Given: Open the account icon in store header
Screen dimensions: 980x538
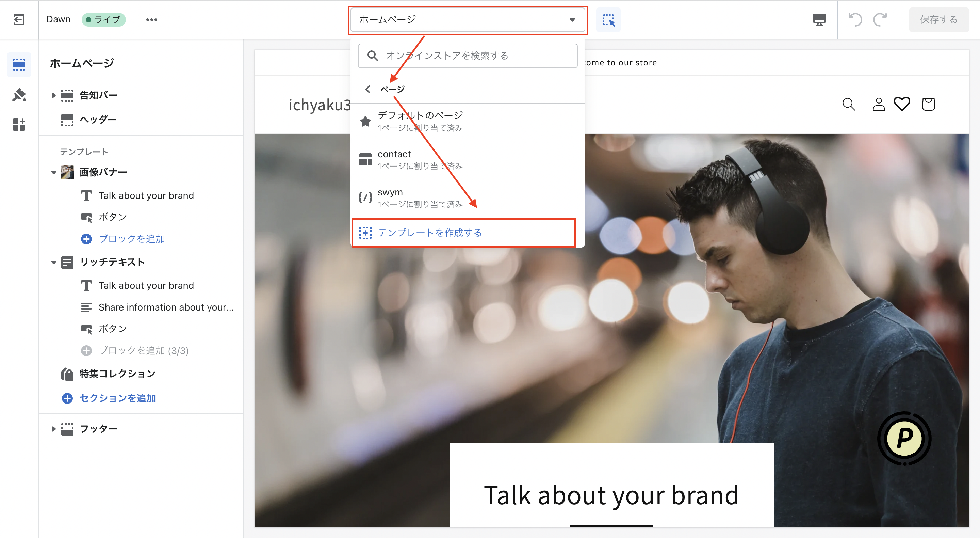Looking at the screenshot, I should point(878,104).
